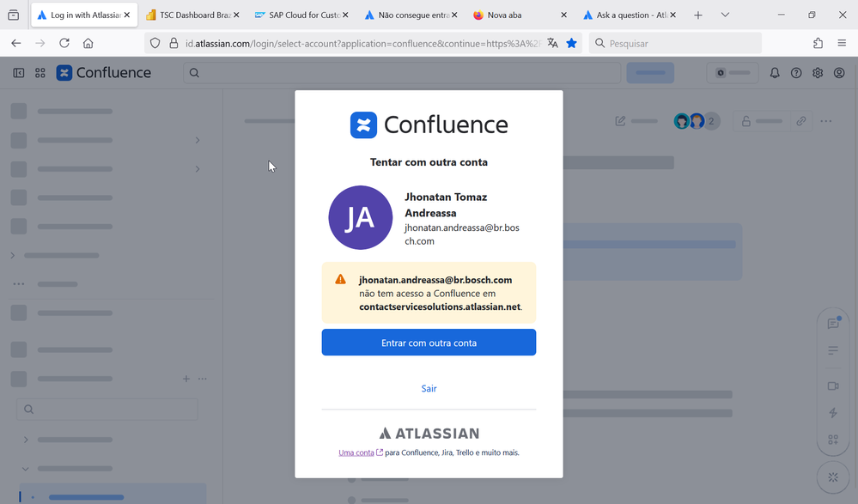
Task: Open the extensions puzzle icon
Action: coord(818,43)
